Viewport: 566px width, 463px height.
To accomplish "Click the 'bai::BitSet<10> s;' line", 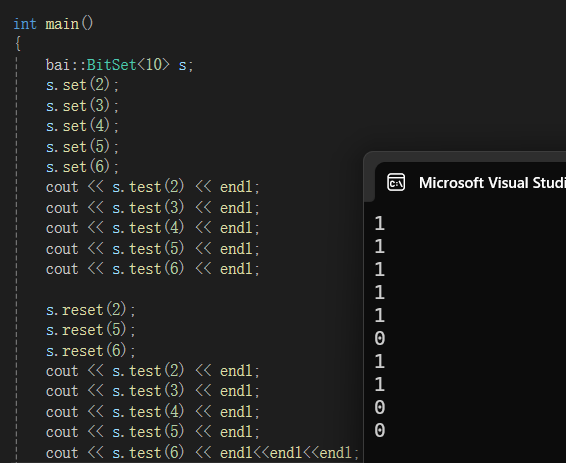I will click(119, 65).
